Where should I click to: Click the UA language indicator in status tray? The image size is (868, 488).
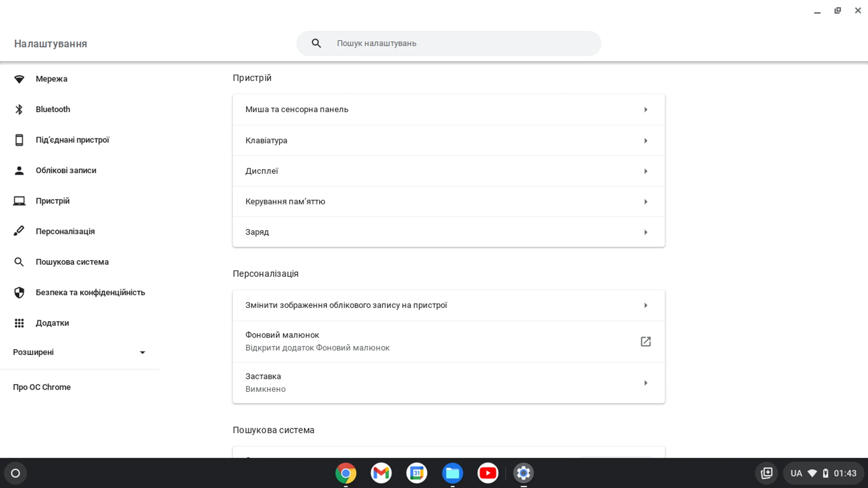pyautogui.click(x=796, y=473)
